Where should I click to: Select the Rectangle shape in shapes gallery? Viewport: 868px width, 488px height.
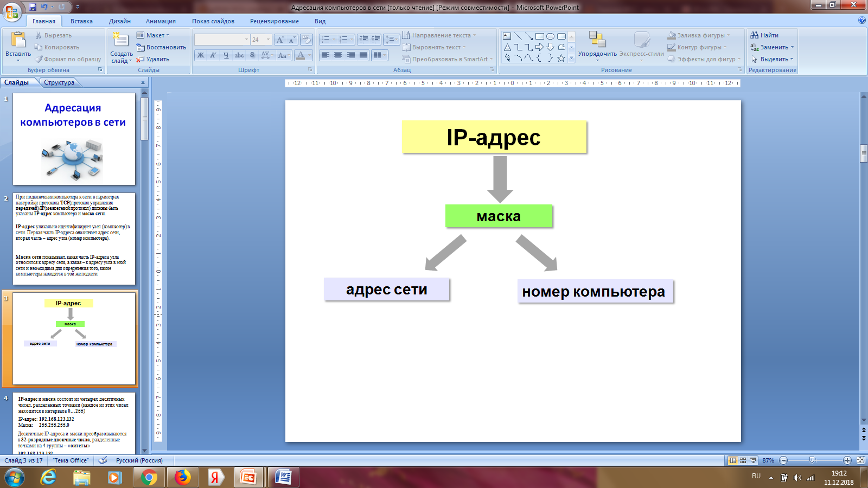[539, 36]
